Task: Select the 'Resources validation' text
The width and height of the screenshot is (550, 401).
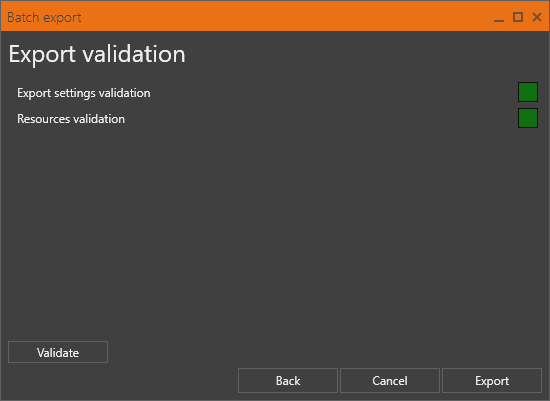Action: (71, 119)
